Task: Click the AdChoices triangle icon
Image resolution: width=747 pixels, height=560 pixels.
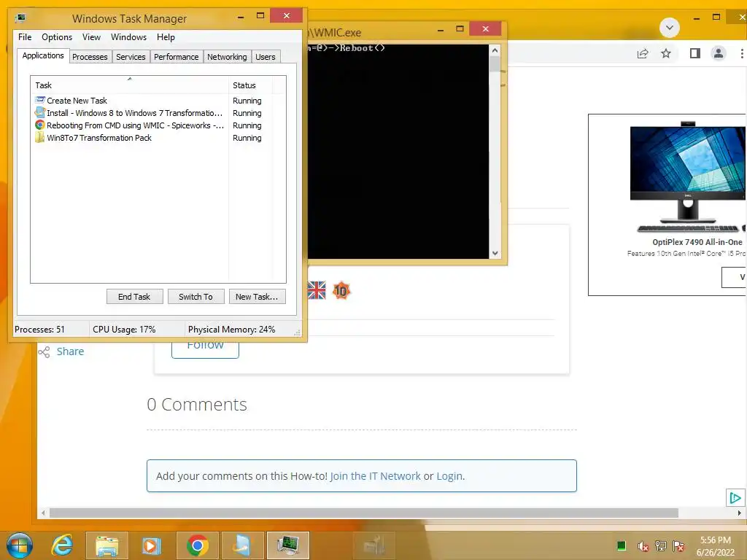Action: (x=735, y=498)
